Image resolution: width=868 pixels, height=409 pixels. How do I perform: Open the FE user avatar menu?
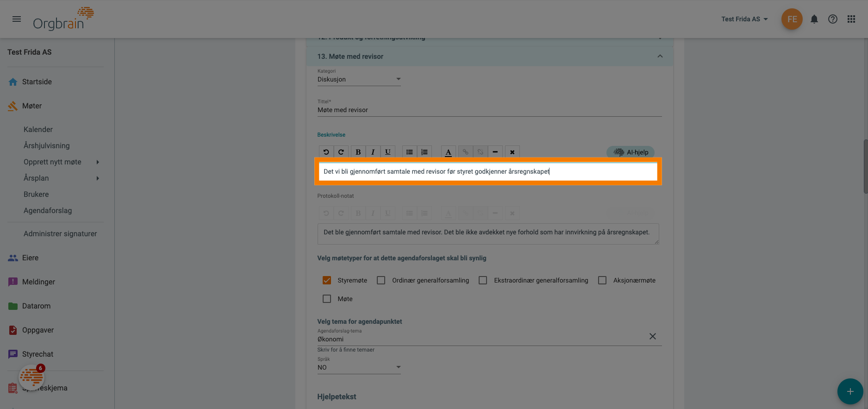[x=792, y=19]
